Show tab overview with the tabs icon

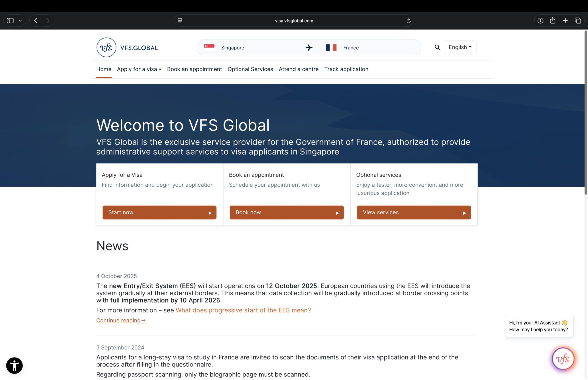(x=578, y=20)
